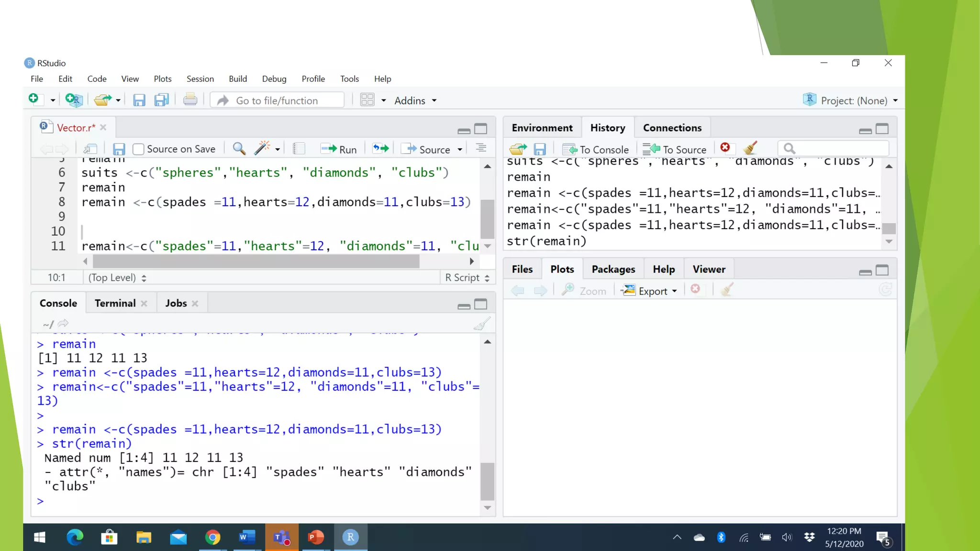Switch to the Terminal tab
980x551 pixels.
coord(115,303)
